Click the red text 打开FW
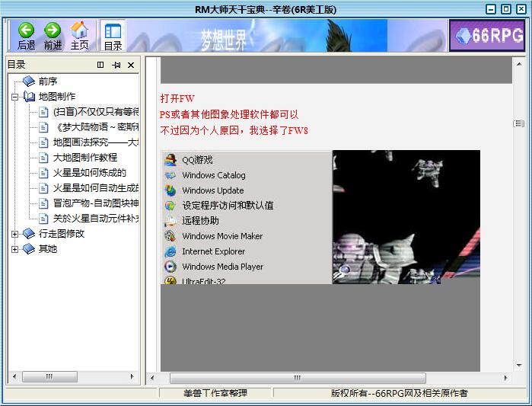Image resolution: width=532 pixels, height=406 pixels. pos(177,99)
